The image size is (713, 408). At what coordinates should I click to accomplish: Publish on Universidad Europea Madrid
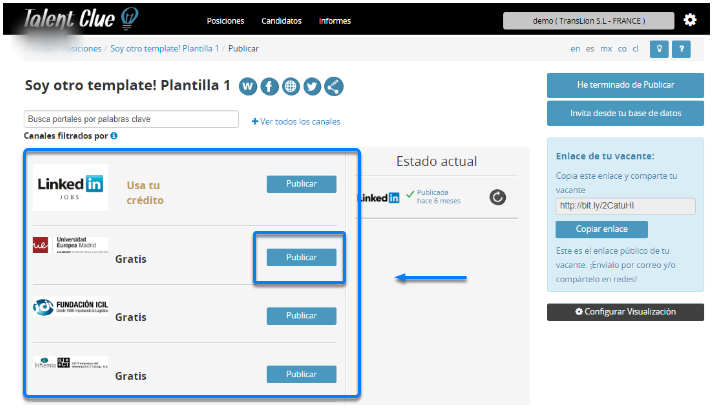[x=301, y=257]
